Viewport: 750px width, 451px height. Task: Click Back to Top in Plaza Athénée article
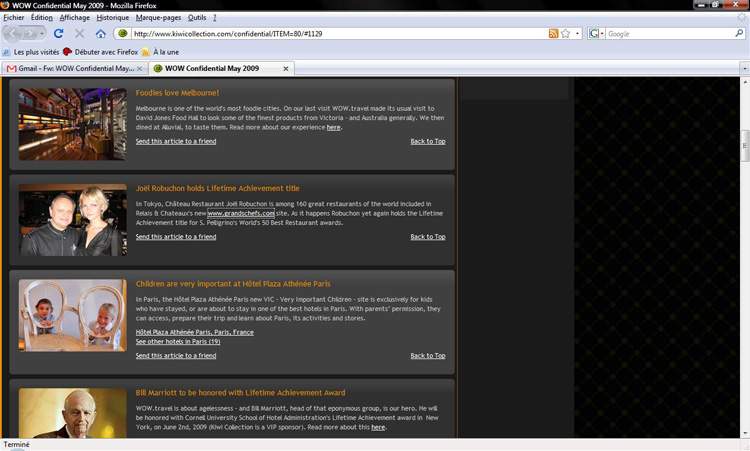428,355
